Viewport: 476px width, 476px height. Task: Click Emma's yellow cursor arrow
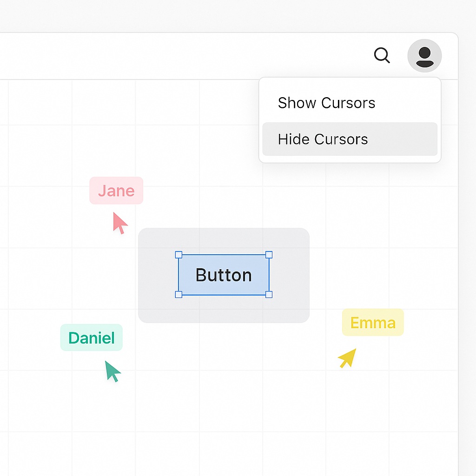point(347,358)
